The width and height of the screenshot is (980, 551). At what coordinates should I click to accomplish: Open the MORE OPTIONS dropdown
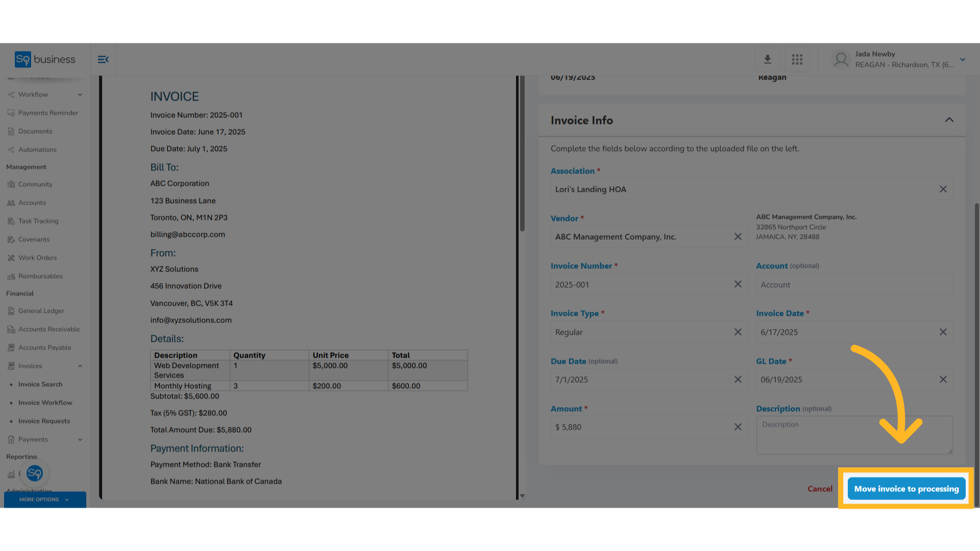pos(45,499)
